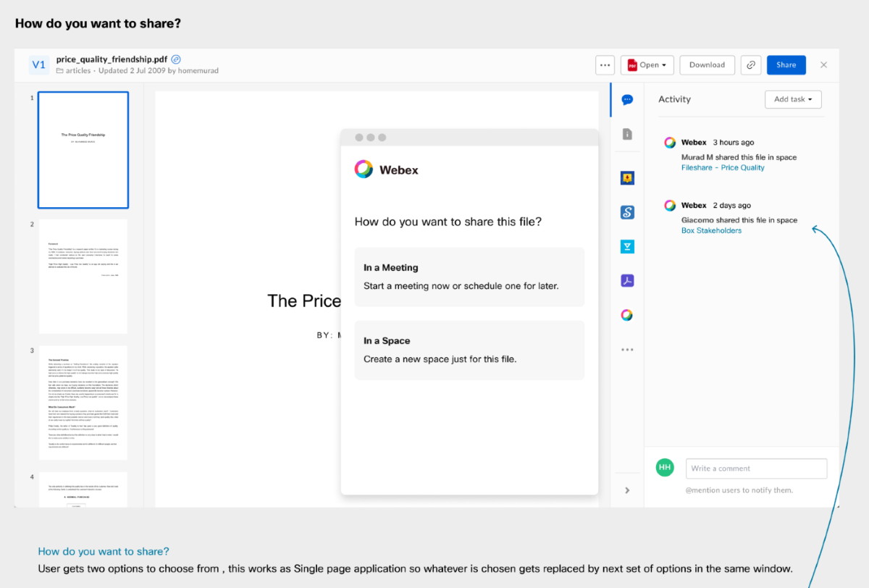Copy the shared link icon button
The image size is (869, 588).
(x=751, y=65)
